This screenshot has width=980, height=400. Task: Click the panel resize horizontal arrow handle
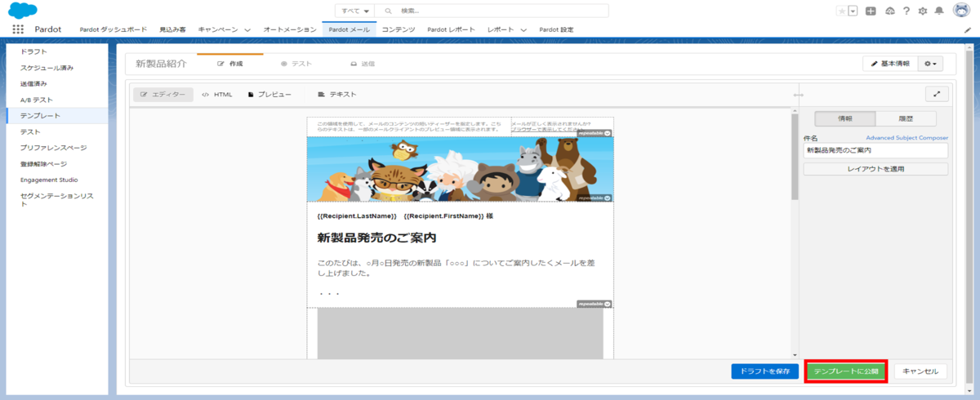tap(798, 96)
